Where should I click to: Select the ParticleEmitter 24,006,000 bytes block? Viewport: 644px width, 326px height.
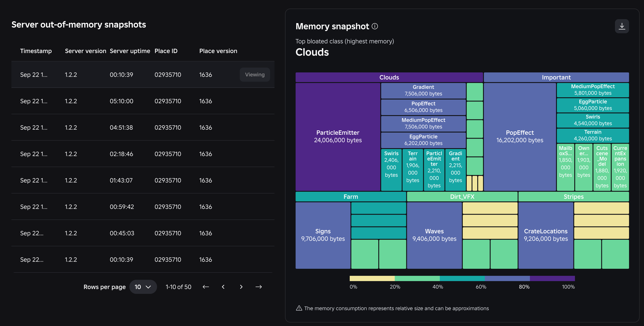pos(337,136)
